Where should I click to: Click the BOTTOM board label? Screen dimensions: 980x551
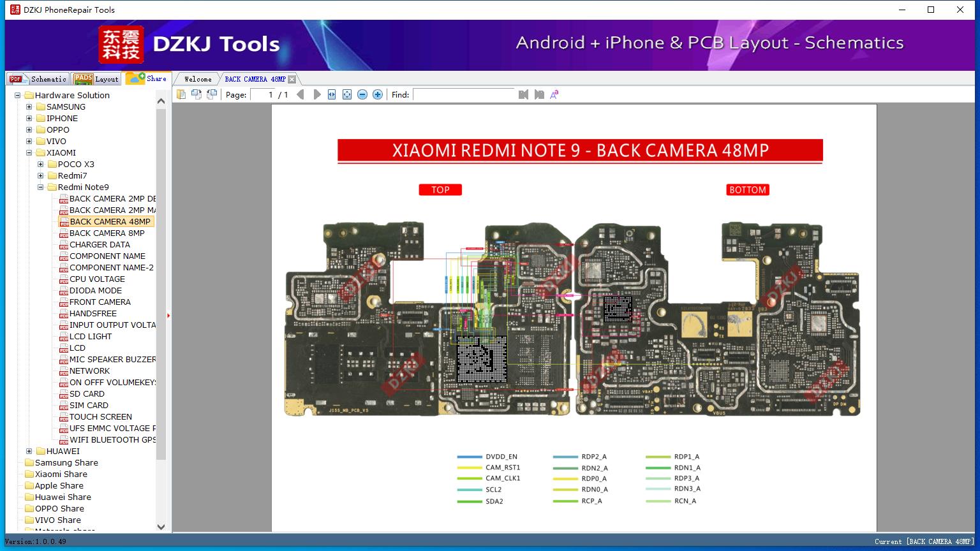748,189
